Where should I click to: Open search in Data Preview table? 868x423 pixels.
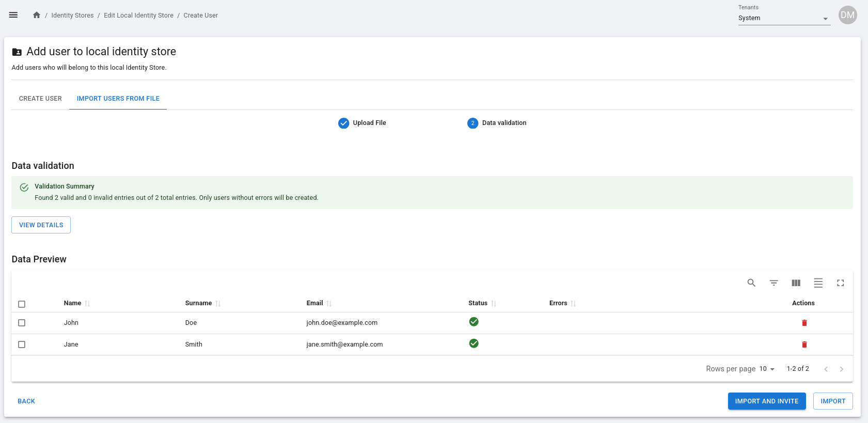751,283
